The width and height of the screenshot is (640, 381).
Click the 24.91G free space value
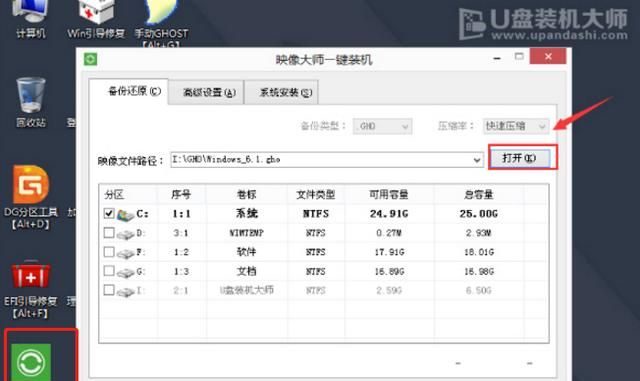click(389, 214)
